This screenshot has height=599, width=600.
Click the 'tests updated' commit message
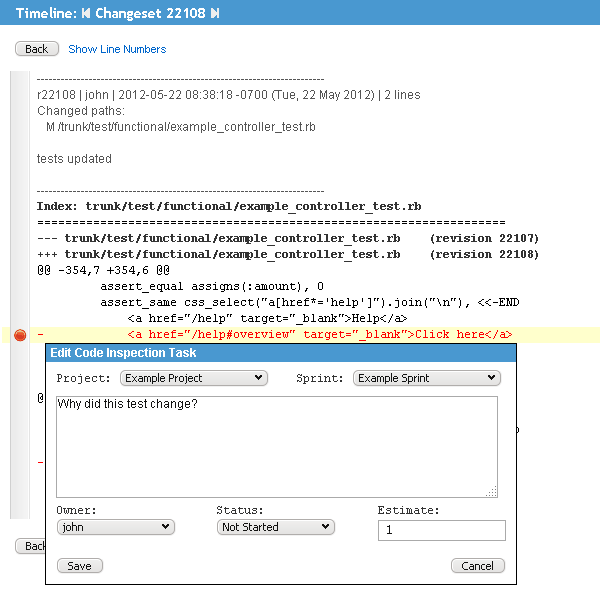tap(74, 159)
